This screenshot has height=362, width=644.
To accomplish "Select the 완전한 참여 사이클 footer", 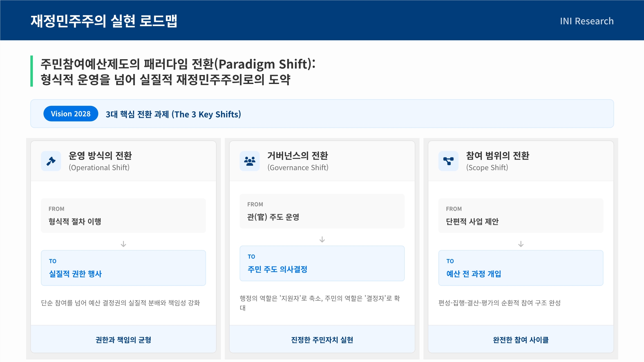I will [521, 340].
